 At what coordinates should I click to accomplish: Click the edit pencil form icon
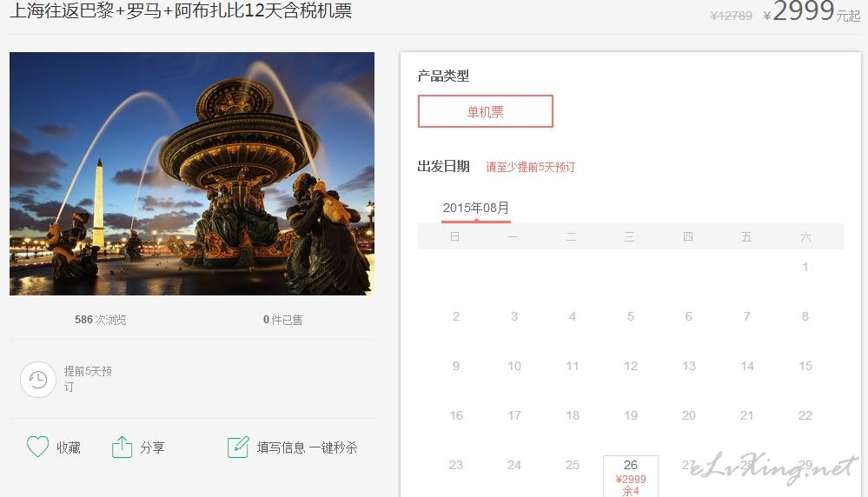point(238,447)
